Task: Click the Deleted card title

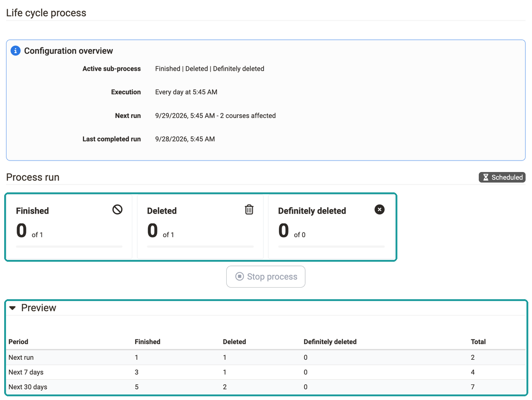Action: pyautogui.click(x=162, y=211)
